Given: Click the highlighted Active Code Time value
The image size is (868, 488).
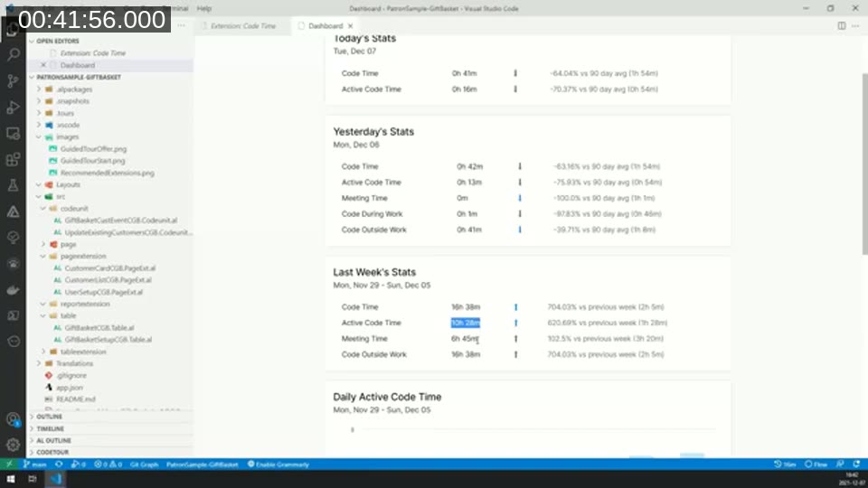Looking at the screenshot, I should point(465,324).
